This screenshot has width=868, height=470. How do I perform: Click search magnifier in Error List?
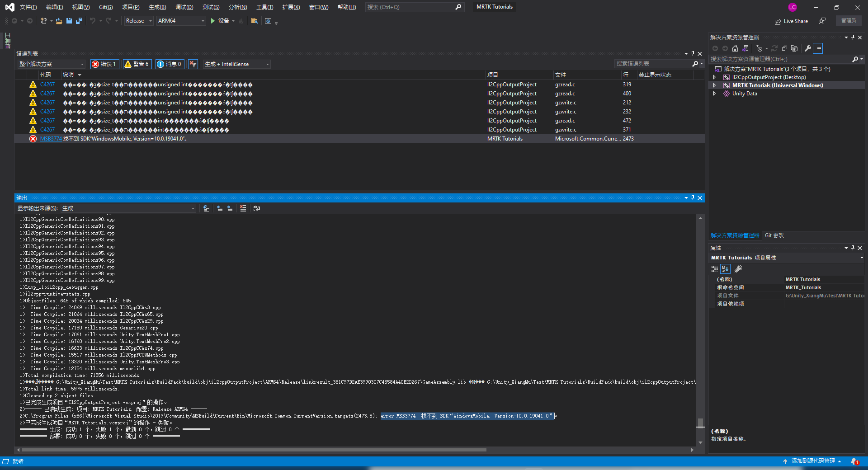point(695,64)
